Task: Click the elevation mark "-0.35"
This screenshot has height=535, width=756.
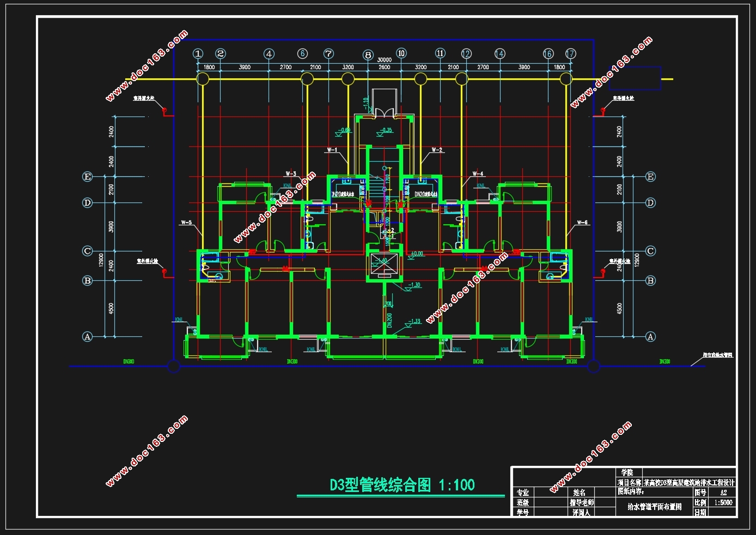Action: [386, 130]
